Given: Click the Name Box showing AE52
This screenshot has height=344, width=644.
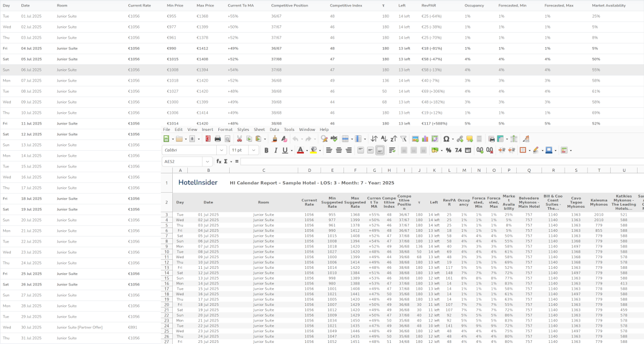Looking at the screenshot, I should [x=182, y=161].
